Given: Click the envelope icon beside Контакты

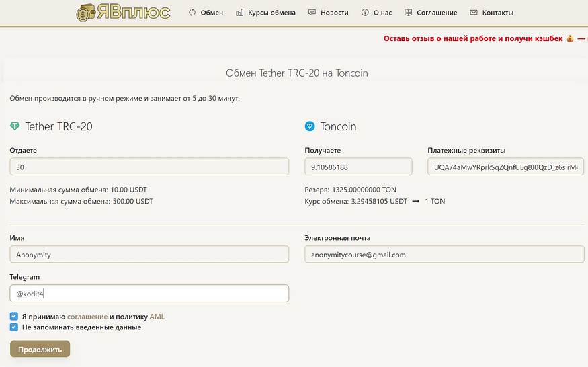Looking at the screenshot, I should point(474,13).
